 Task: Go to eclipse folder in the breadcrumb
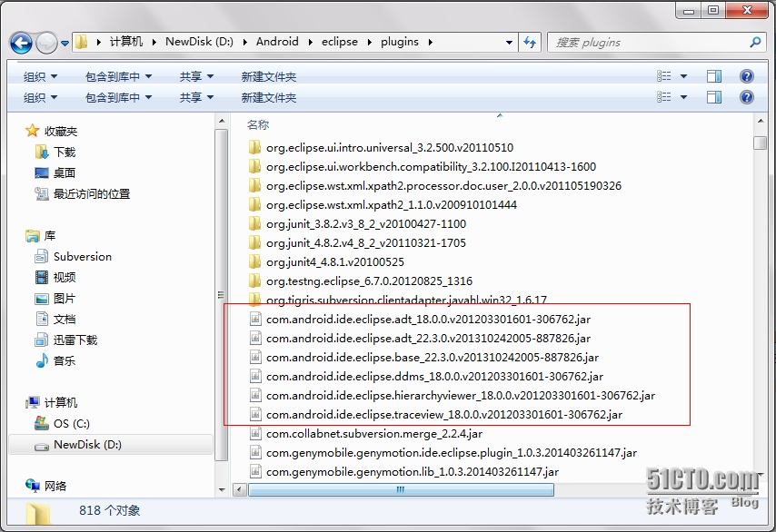pos(340,42)
